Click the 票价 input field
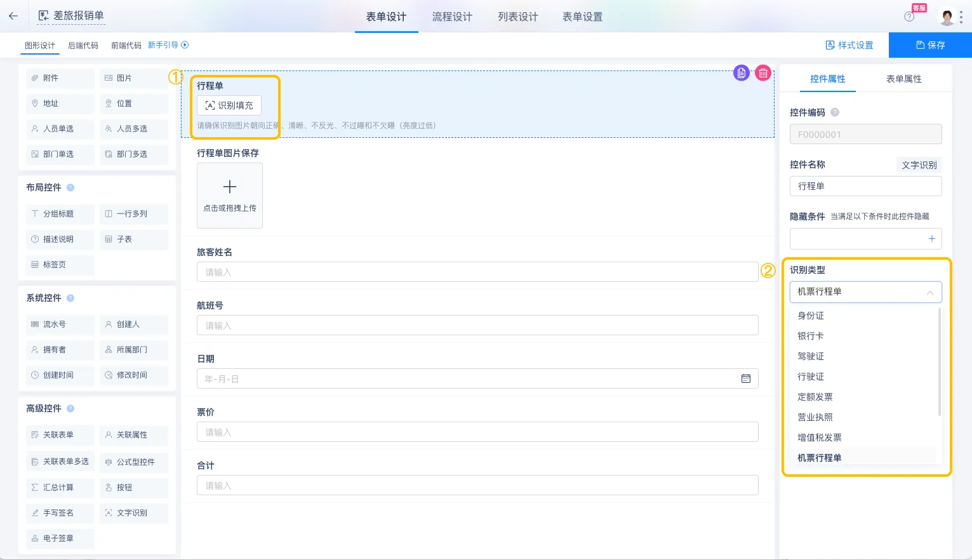 [477, 432]
